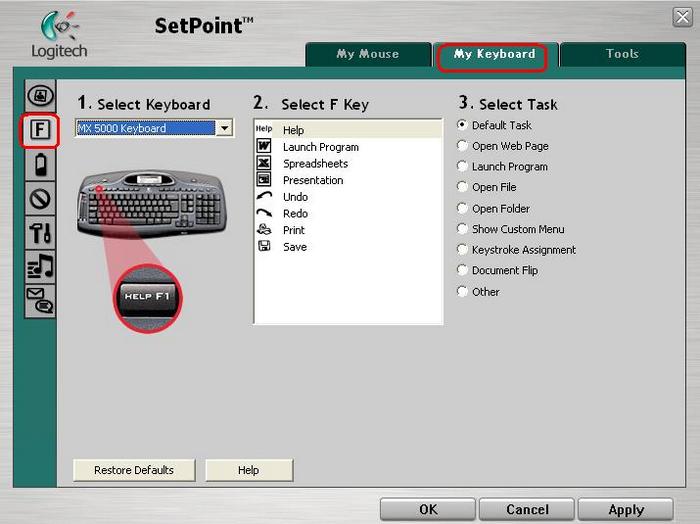Open the envelope and chat notification icon

[x=40, y=300]
